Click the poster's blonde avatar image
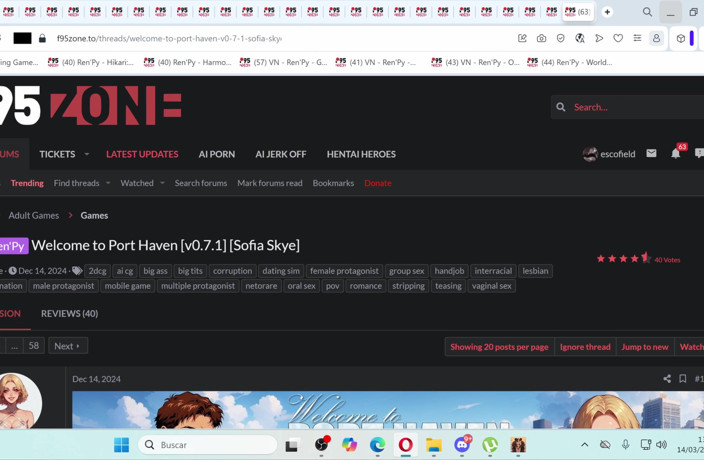 click(x=20, y=401)
